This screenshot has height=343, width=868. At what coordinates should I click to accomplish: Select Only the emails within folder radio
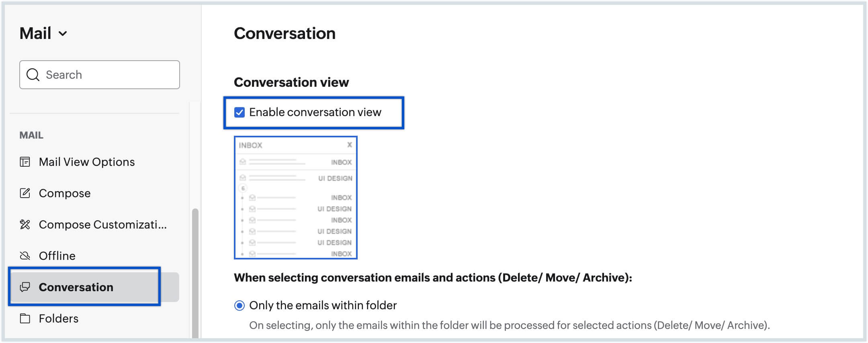pos(240,306)
